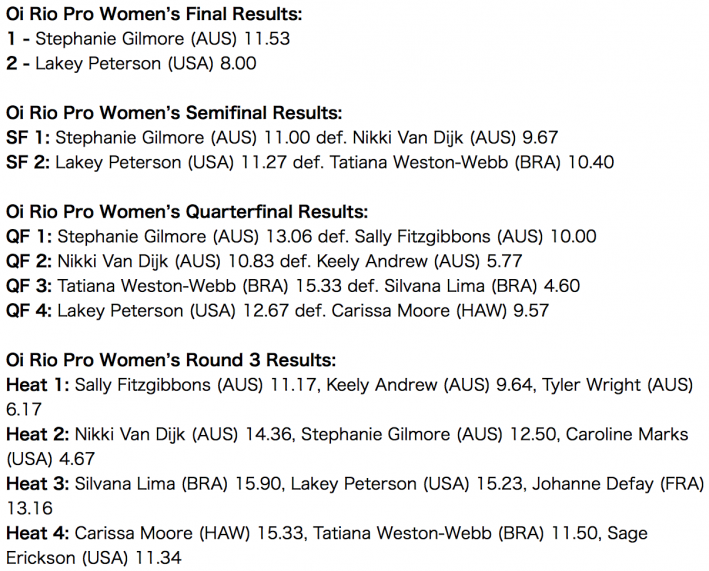Viewport: 709px width, 571px height.
Task: Click Erickson (USA) 11.34 in Heat 4
Action: [94, 558]
